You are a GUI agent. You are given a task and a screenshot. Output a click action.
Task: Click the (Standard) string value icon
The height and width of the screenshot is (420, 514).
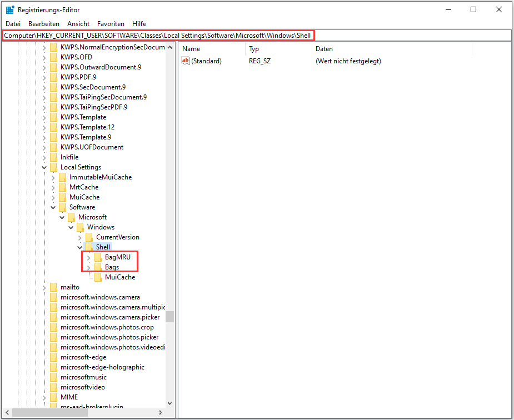pos(186,61)
